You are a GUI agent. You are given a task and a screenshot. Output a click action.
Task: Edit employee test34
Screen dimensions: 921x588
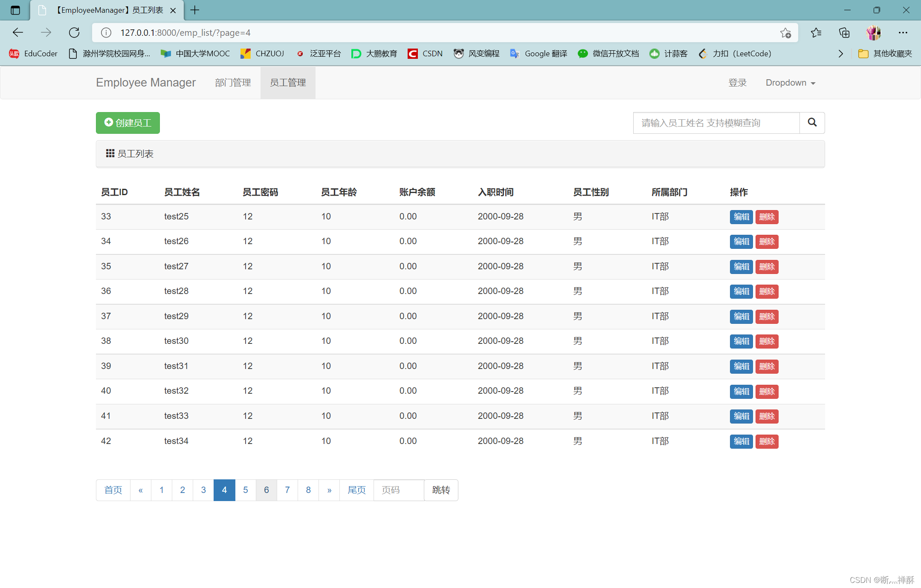pyautogui.click(x=741, y=441)
